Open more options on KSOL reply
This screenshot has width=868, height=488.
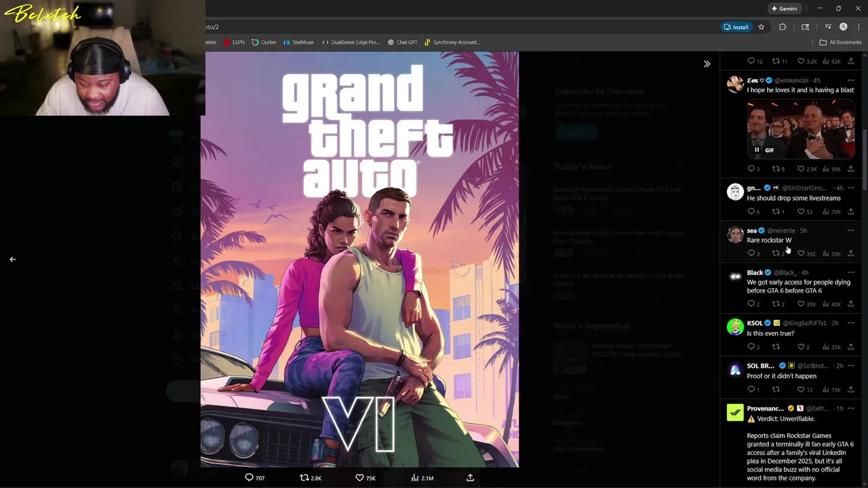point(850,323)
